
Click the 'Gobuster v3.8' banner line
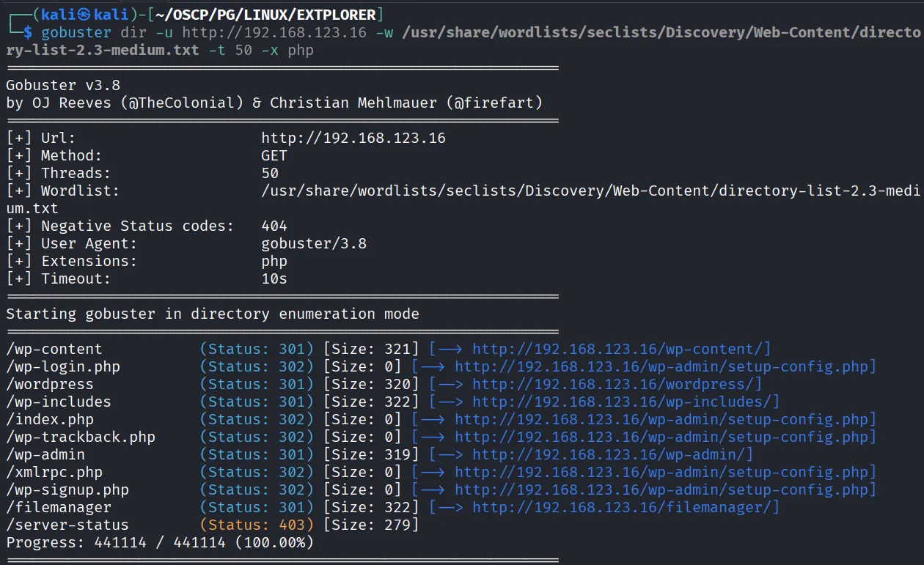(x=63, y=85)
